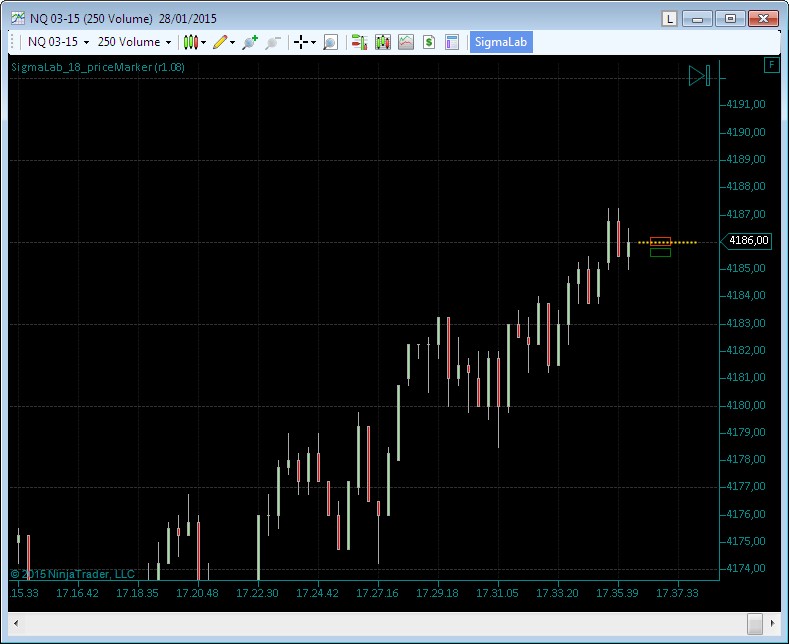Click the 4186,00 current price marker

pos(746,240)
